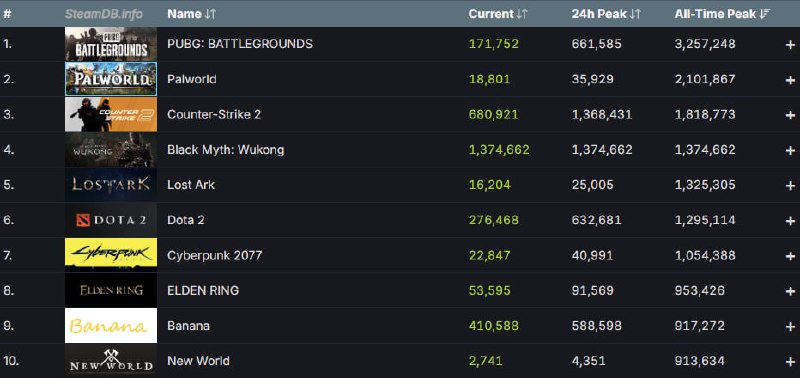
Task: Click the plus icon in Palworld row
Action: tap(790, 80)
